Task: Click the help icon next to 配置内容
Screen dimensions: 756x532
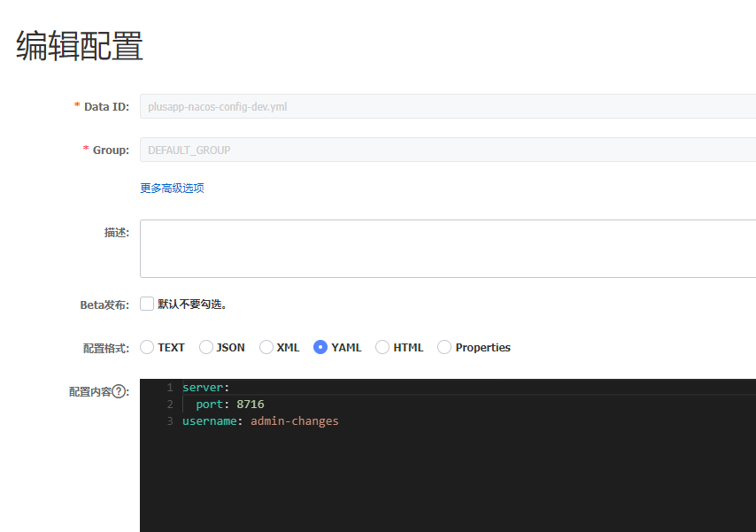Action: click(120, 391)
